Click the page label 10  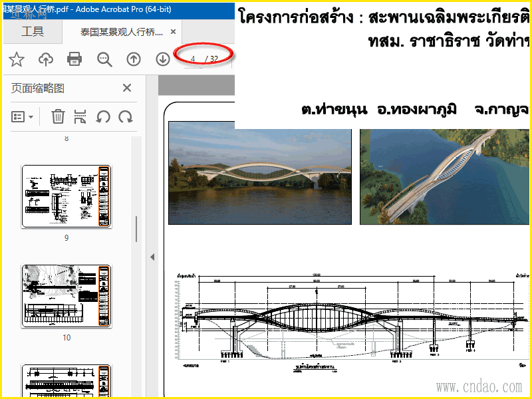[66, 338]
